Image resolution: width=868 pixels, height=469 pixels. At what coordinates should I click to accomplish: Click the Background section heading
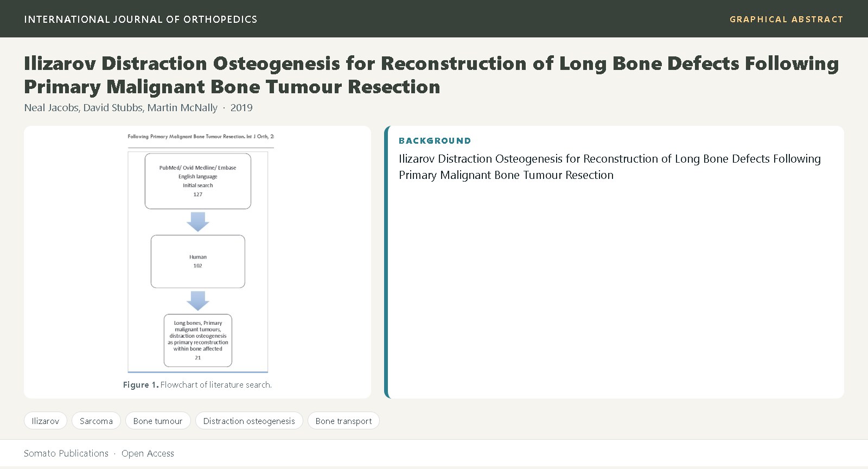(x=435, y=141)
